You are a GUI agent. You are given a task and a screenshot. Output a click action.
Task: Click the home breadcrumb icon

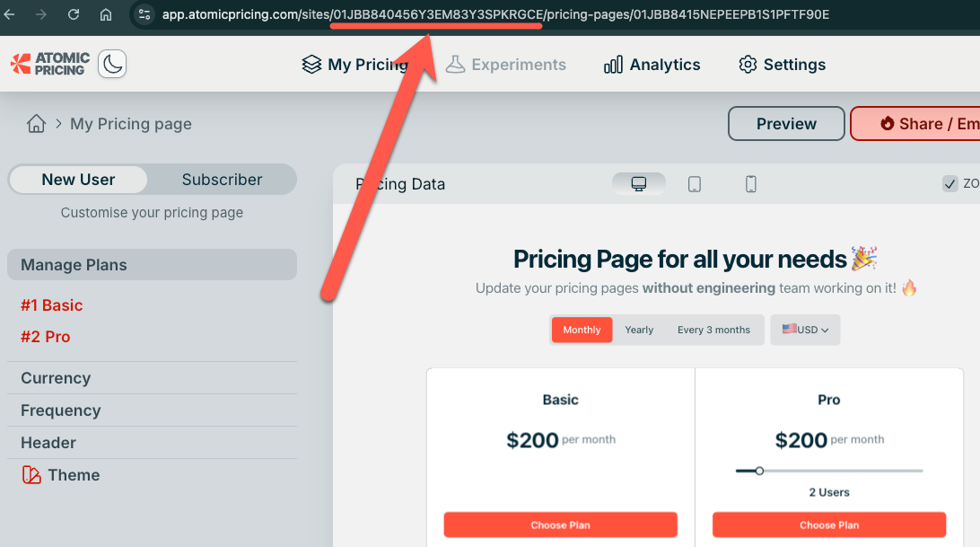[36, 124]
